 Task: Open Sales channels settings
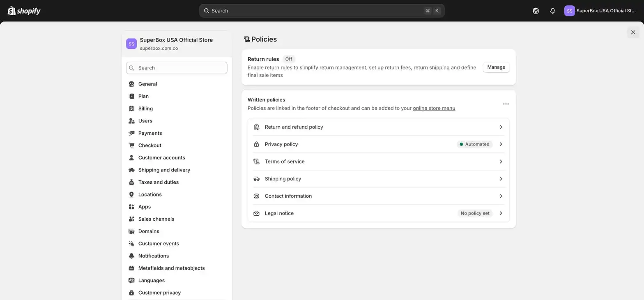(177, 219)
